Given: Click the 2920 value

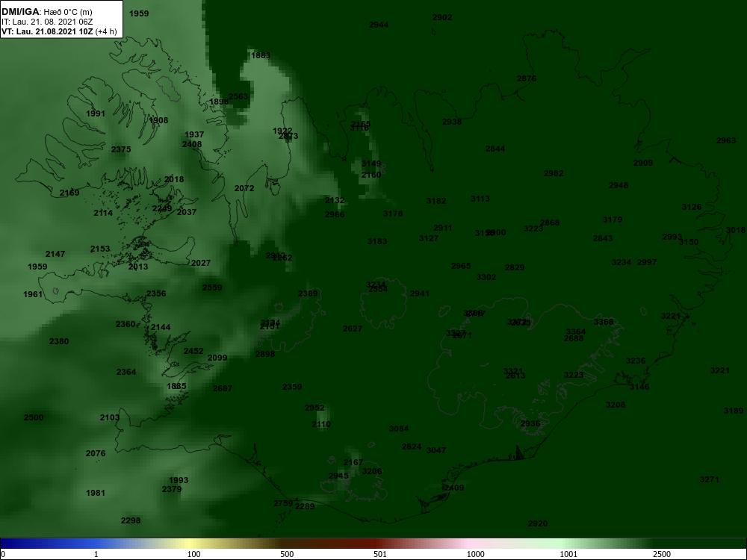Looking at the screenshot, I should [x=538, y=523].
